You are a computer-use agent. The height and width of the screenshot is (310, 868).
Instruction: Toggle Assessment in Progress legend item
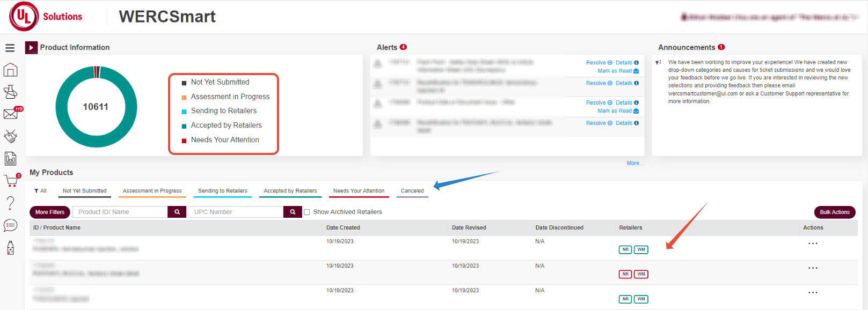click(225, 97)
